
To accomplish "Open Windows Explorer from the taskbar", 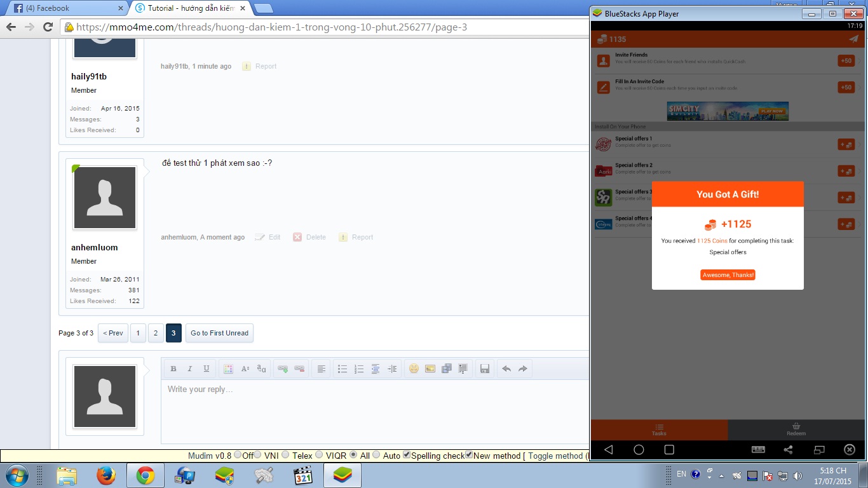I will click(x=67, y=475).
